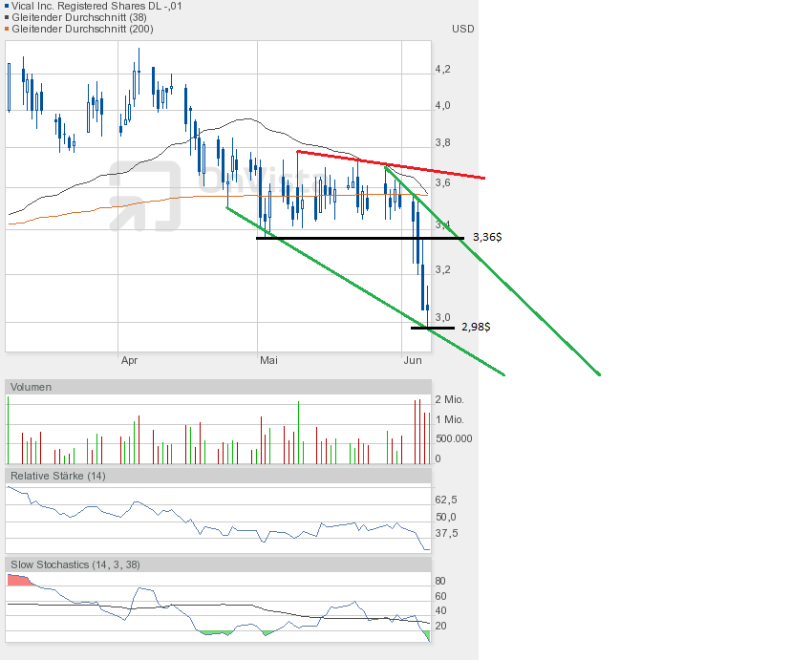Click the Volumen panel header
Viewport: 812px width, 660px height.
tap(32, 387)
